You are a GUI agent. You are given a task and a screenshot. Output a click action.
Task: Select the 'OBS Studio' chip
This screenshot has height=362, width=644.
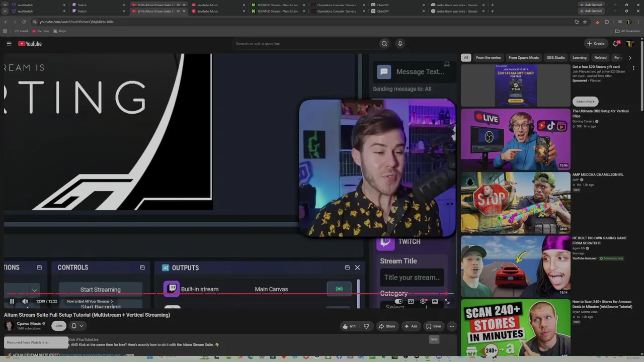(x=556, y=58)
